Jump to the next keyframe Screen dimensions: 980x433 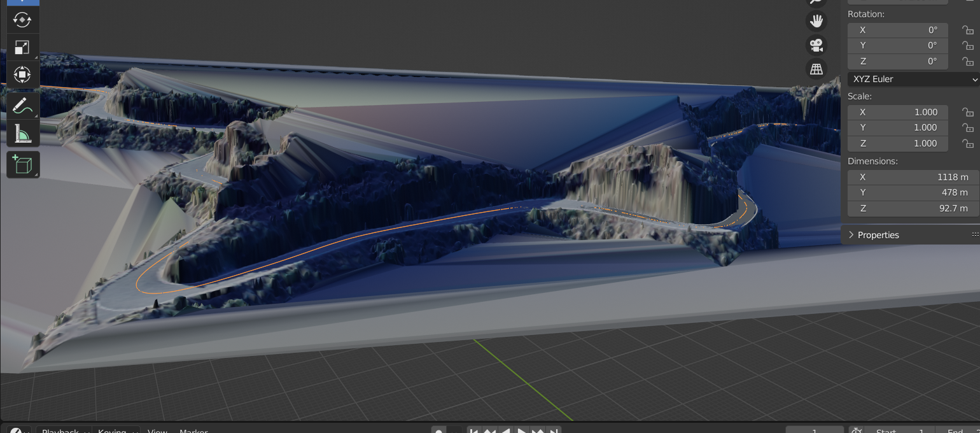(x=537, y=430)
